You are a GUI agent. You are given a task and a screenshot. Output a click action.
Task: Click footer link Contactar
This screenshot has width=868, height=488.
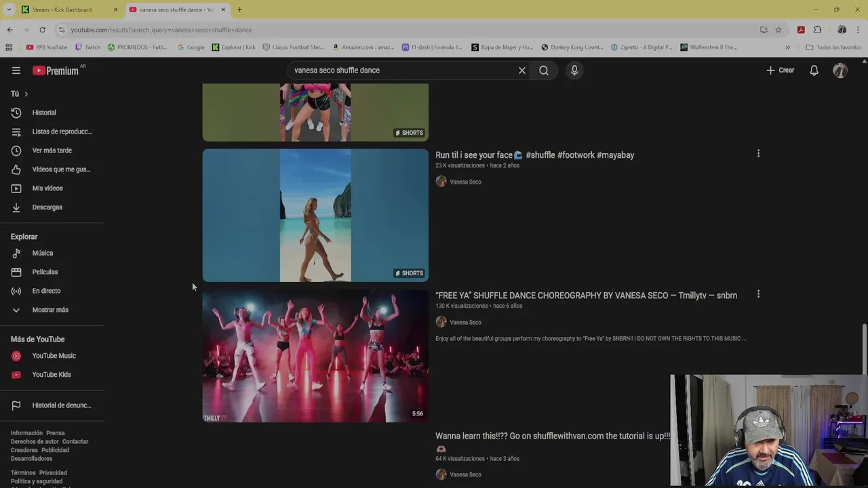75,442
